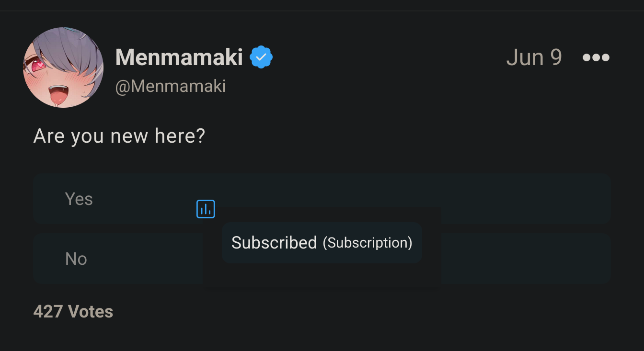Click the Subscribed tooltip popup

pos(322,243)
